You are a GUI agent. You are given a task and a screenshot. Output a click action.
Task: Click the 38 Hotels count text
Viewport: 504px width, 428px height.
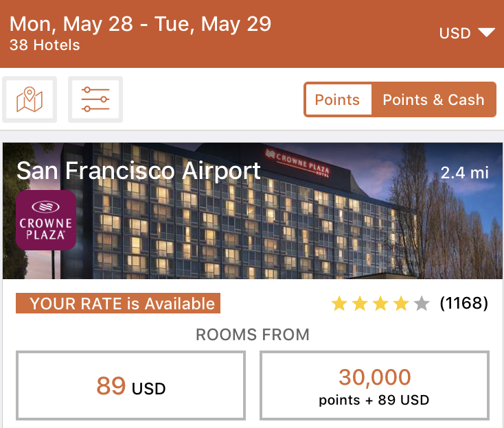point(45,45)
